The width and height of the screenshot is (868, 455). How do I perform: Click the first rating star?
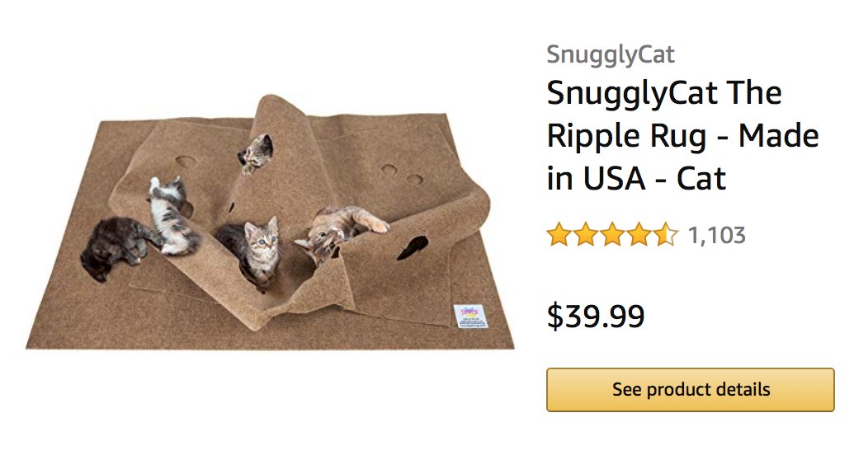(x=559, y=235)
